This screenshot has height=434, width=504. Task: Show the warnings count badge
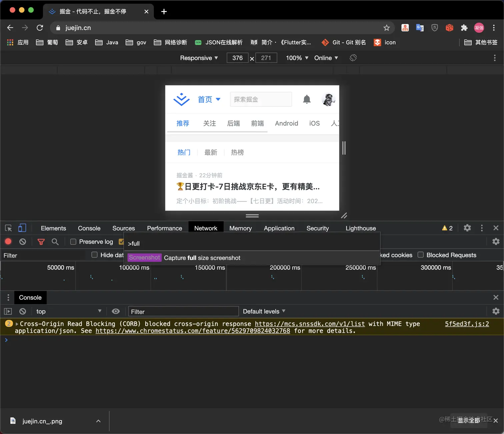pos(447,228)
